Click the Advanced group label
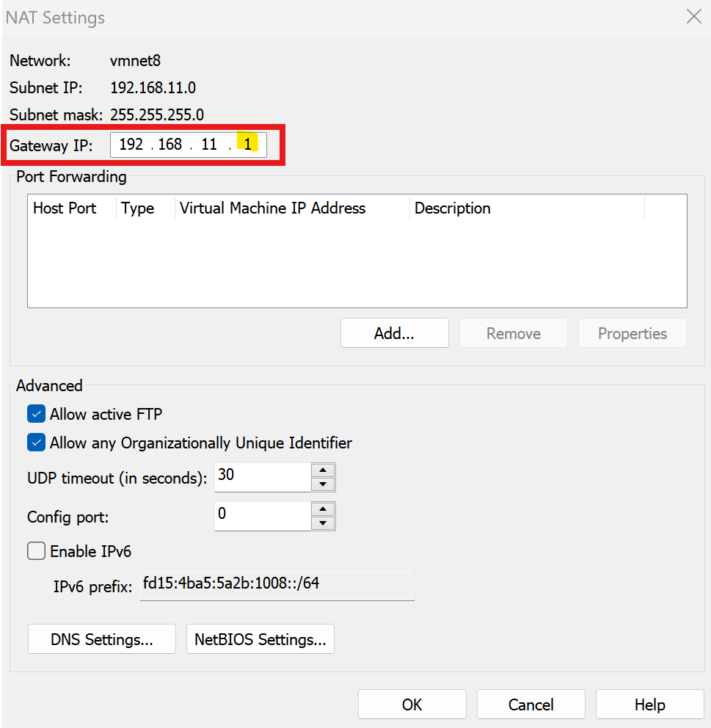Screen dimensions: 711x728 point(49,385)
